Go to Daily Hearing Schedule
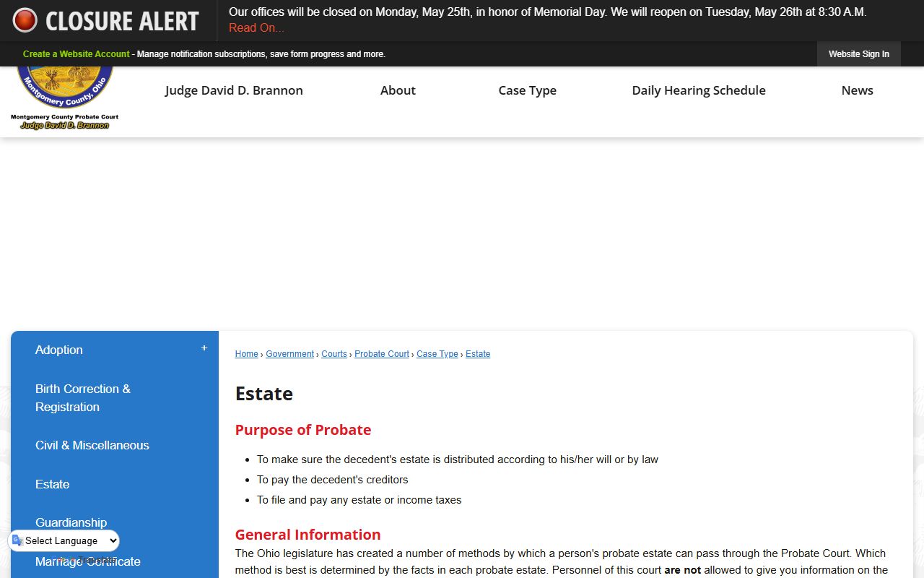The width and height of the screenshot is (924, 578). [699, 90]
